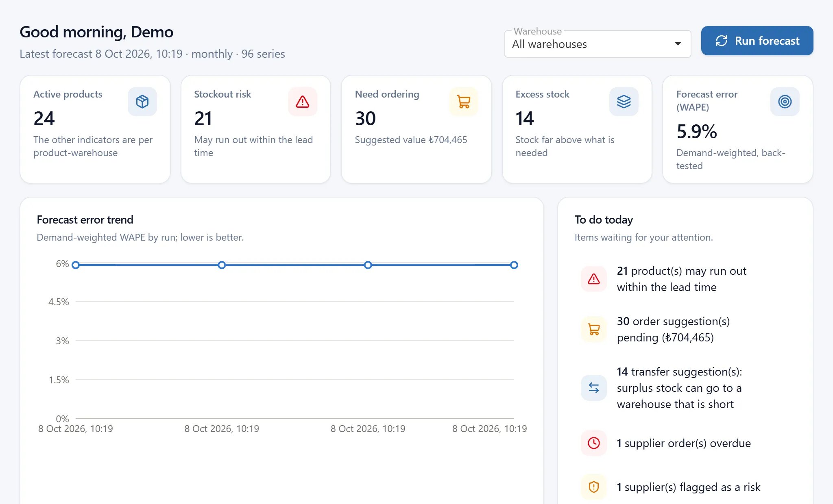Viewport: 833px width, 504px height.
Task: Click the Forecast error target icon
Action: tap(785, 102)
